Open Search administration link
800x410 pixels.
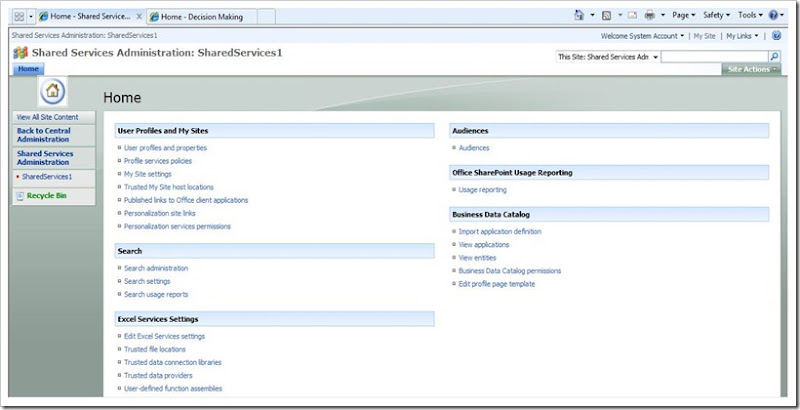pyautogui.click(x=155, y=268)
